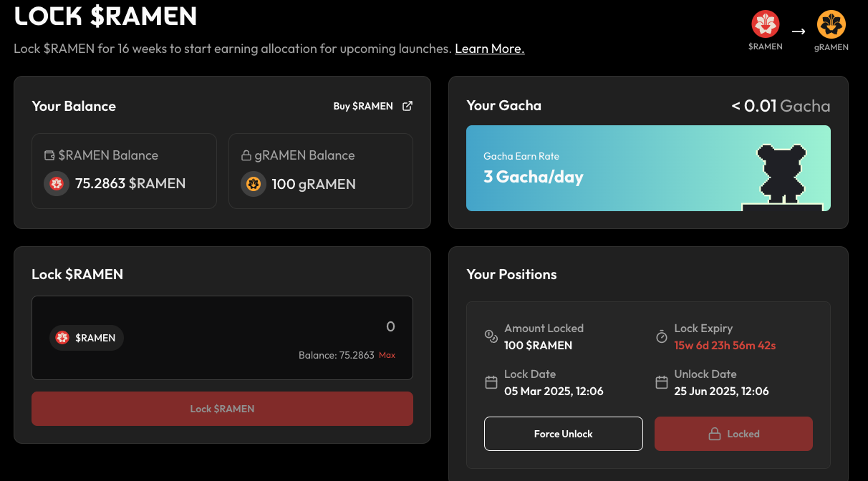Click the orange token icon in gRAMEN Balance card

253,184
